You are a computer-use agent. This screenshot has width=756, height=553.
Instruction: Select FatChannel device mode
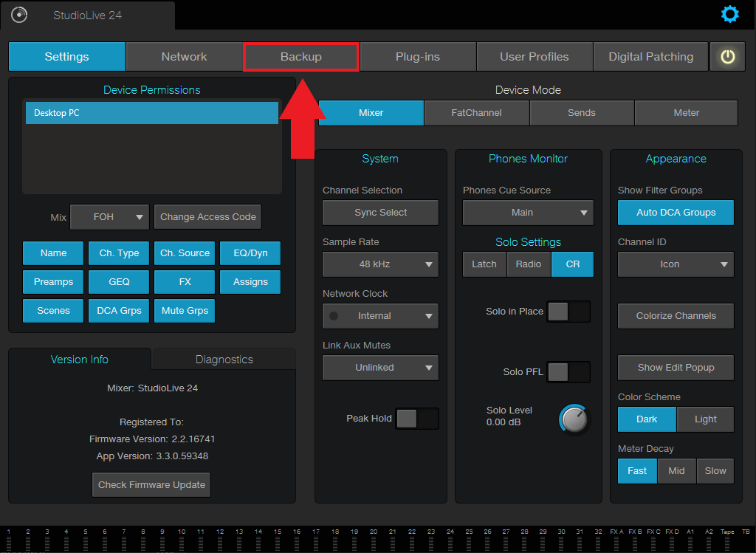click(476, 113)
